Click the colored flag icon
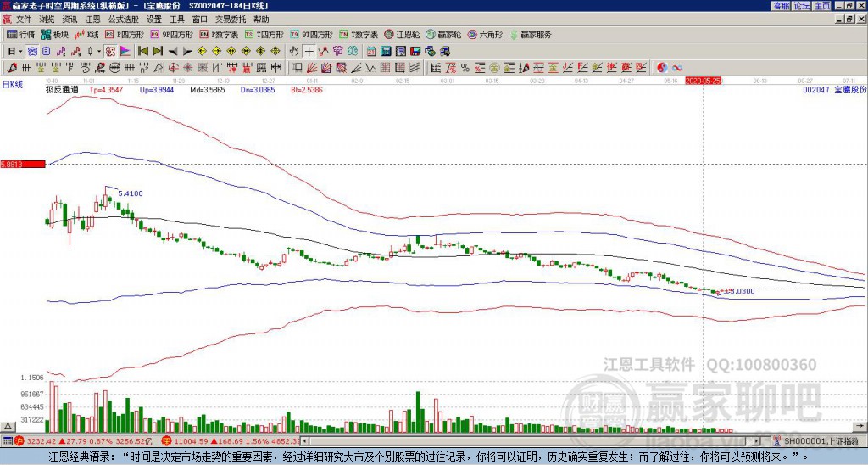This screenshot has height=465, width=868. (125, 51)
